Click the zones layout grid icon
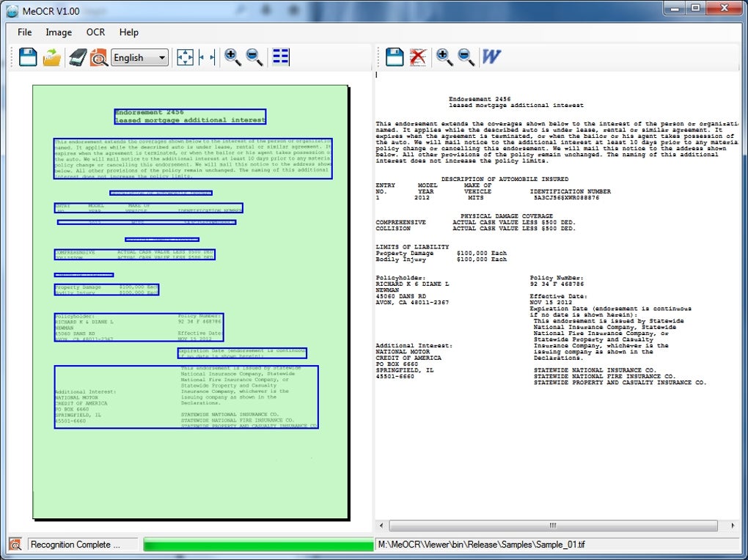Viewport: 748px width, 560px height. tap(280, 56)
